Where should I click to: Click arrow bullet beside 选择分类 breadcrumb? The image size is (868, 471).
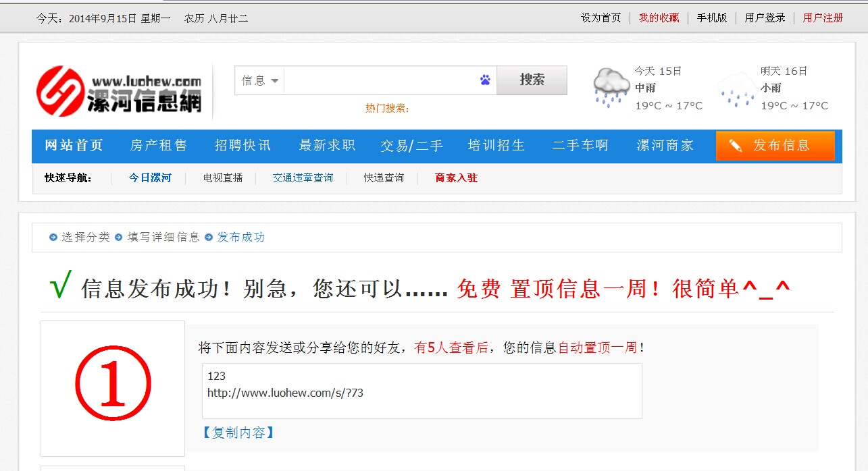[53, 238]
